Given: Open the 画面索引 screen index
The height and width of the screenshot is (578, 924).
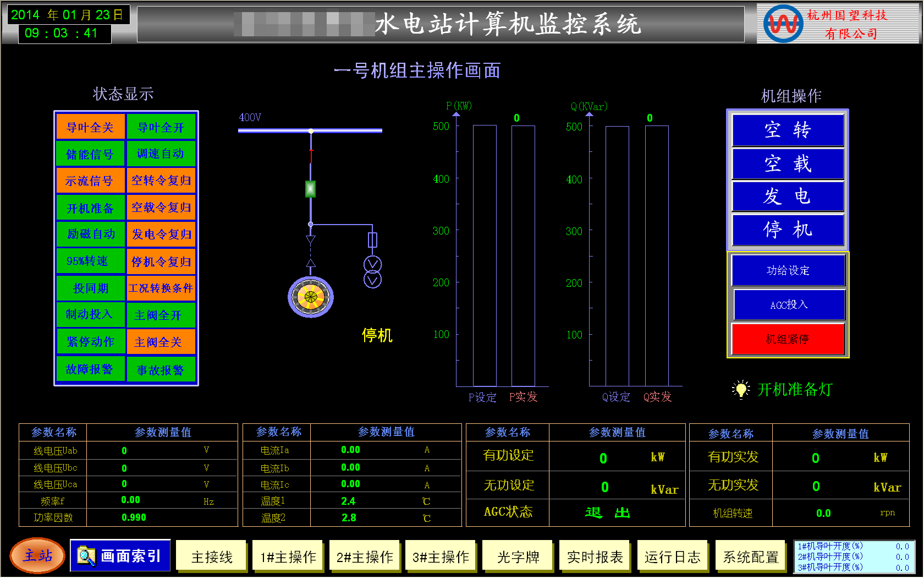Looking at the screenshot, I should point(121,556).
